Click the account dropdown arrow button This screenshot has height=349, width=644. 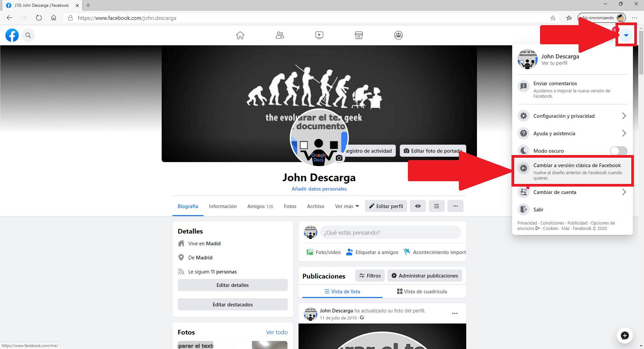626,35
